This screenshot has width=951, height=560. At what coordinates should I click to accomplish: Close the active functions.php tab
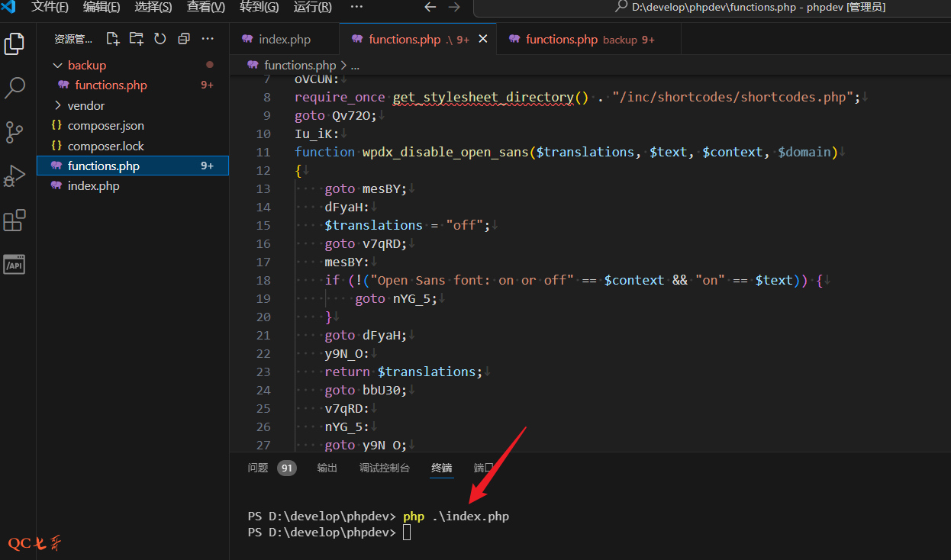pyautogui.click(x=482, y=39)
